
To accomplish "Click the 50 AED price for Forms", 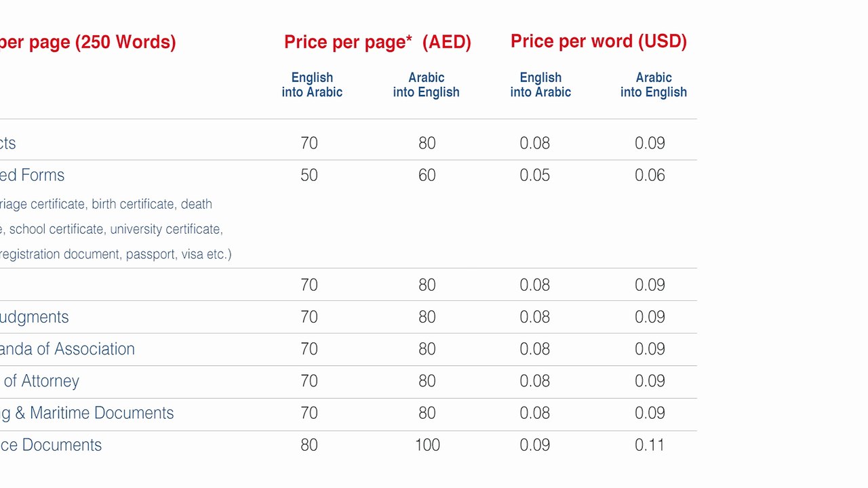I will tap(309, 175).
